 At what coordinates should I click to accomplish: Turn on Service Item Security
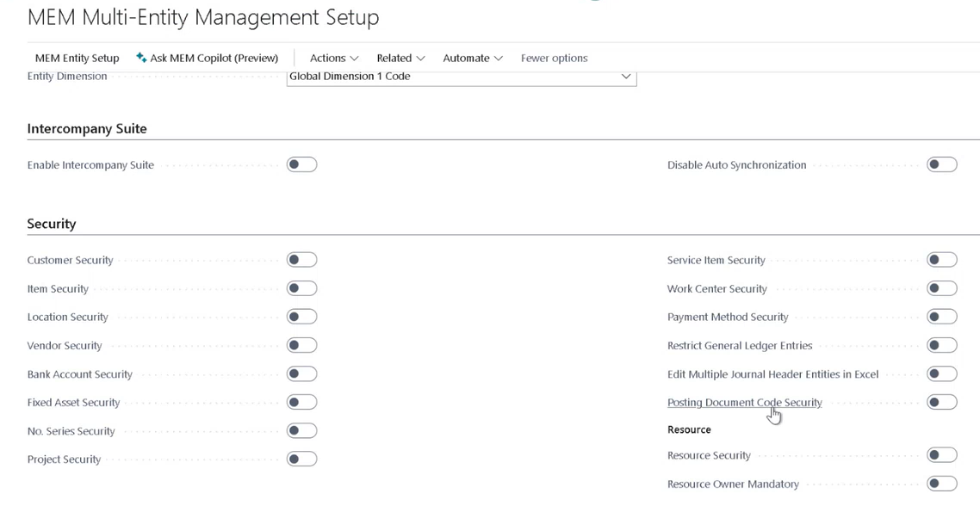(942, 259)
